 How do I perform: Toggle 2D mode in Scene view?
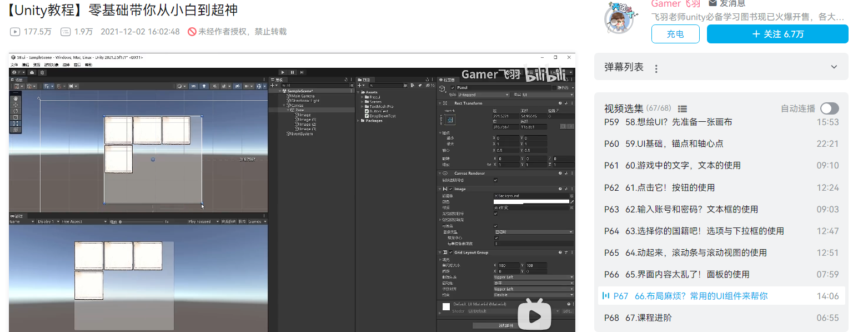point(193,86)
